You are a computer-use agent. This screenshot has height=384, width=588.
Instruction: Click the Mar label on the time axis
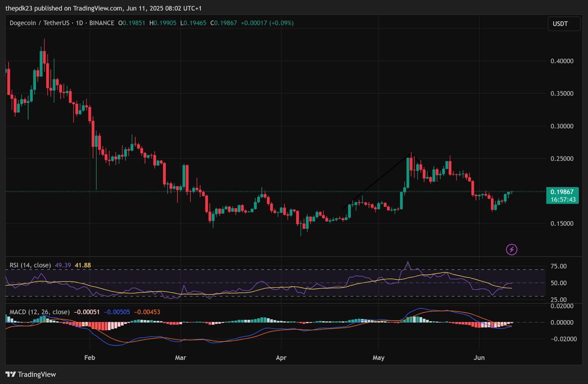click(180, 358)
